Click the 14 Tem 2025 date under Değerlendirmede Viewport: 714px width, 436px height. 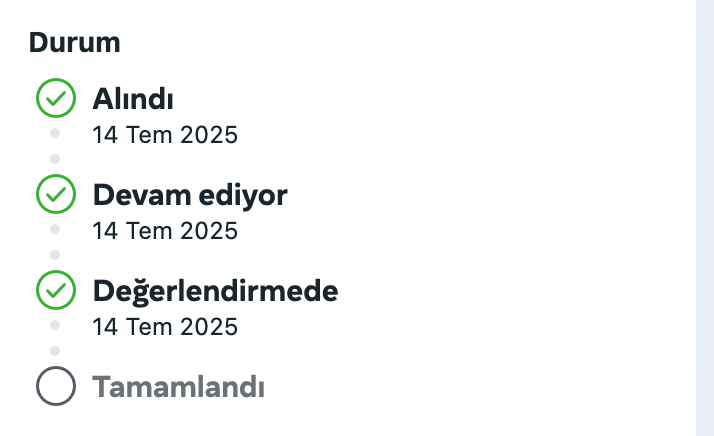[165, 327]
